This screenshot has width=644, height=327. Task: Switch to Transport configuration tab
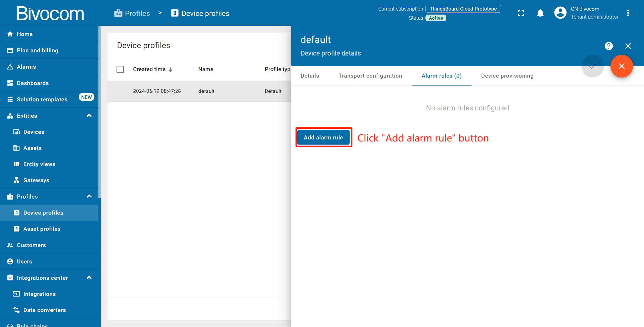pyautogui.click(x=370, y=76)
